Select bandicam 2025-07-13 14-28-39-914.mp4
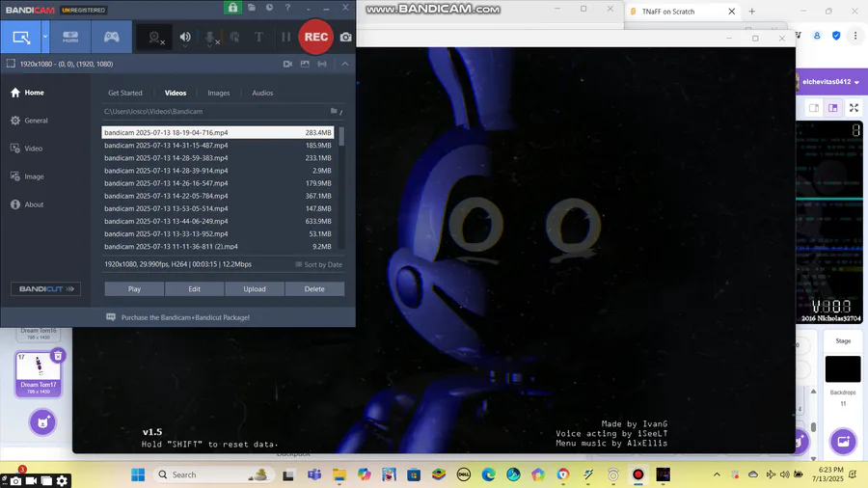 click(218, 171)
